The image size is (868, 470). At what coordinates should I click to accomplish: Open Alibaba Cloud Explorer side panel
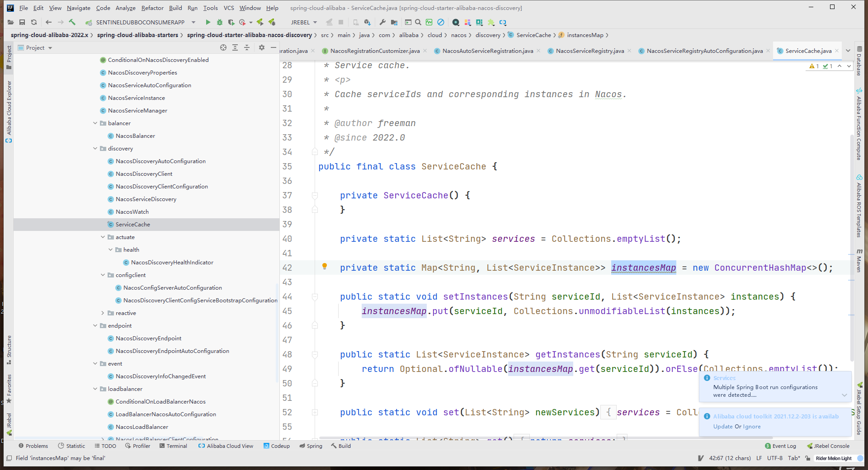[x=9, y=112]
